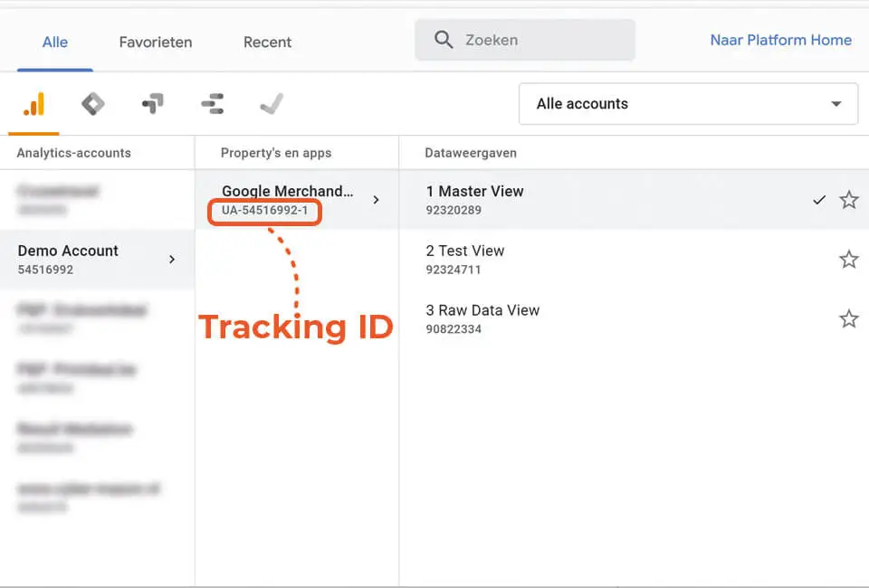Select the Surveys checkmark icon
This screenshot has height=588, width=869.
(x=272, y=103)
